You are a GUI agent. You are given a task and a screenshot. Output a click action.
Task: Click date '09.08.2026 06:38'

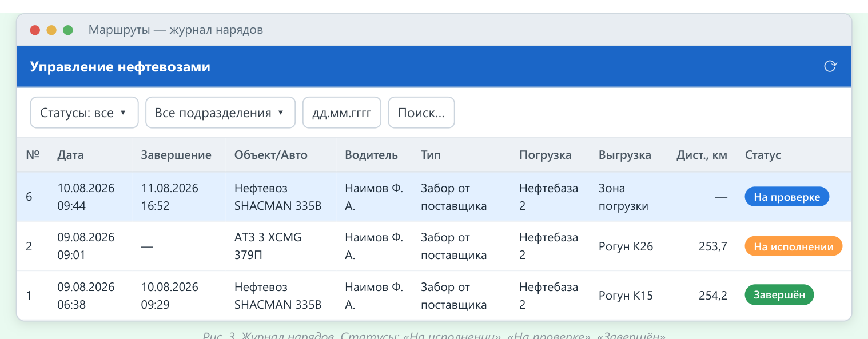click(x=86, y=296)
